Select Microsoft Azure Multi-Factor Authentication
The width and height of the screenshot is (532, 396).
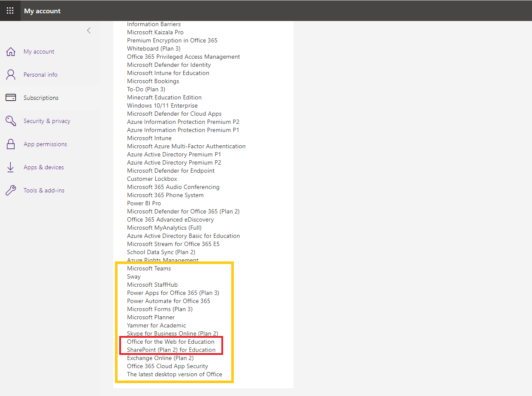pyautogui.click(x=187, y=146)
